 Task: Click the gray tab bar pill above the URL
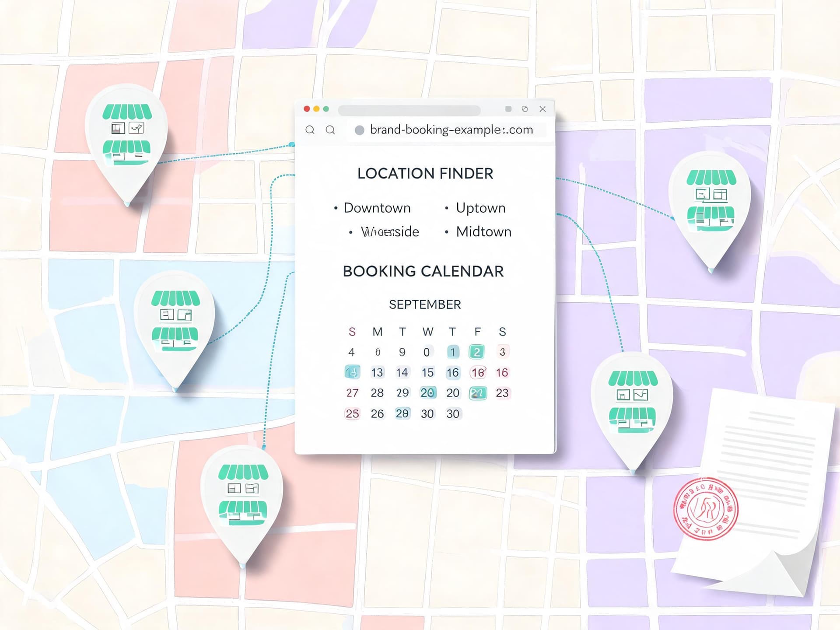(409, 110)
